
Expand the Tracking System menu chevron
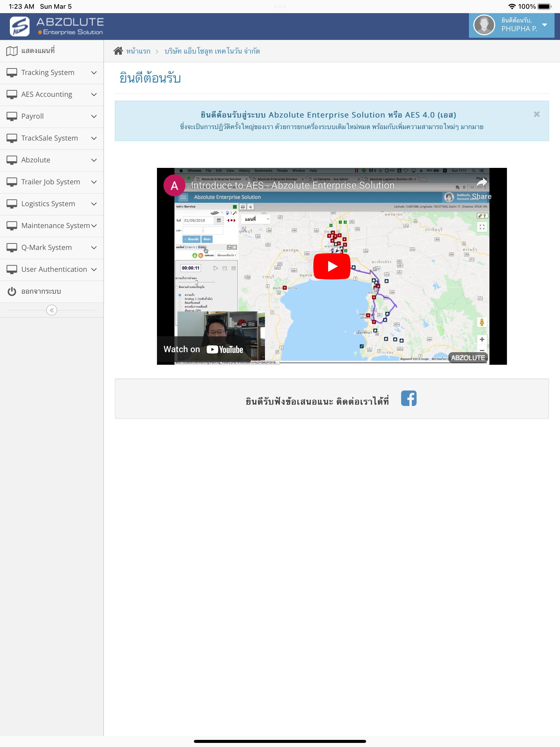(94, 73)
